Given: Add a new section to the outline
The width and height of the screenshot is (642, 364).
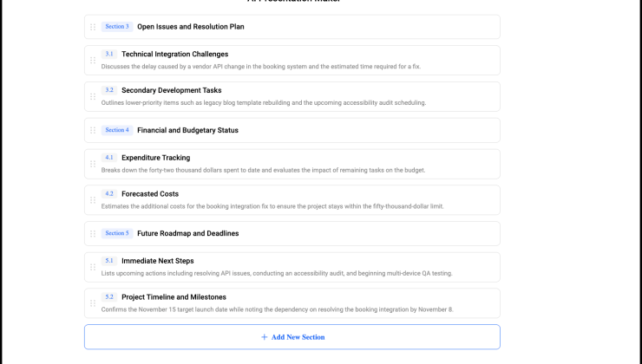Looking at the screenshot, I should [x=292, y=337].
